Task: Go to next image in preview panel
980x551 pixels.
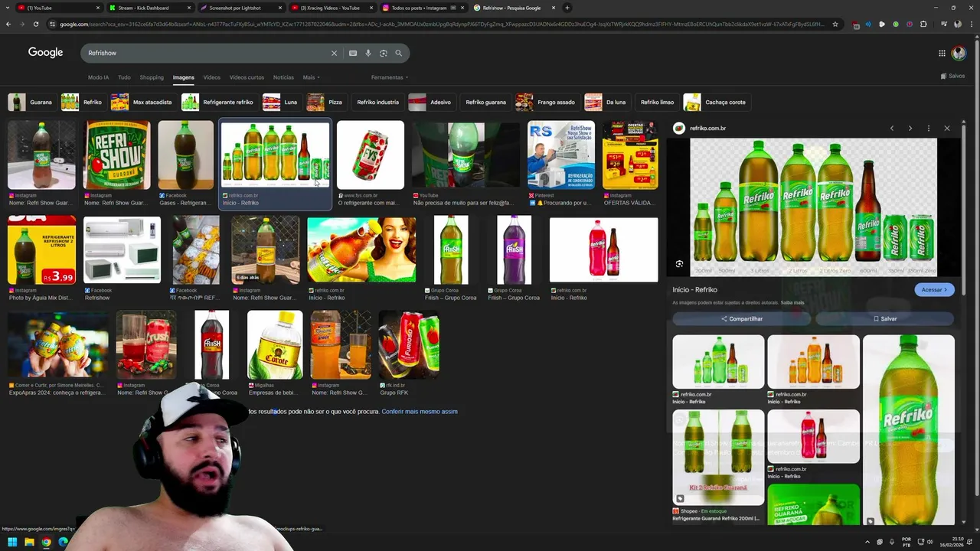Action: (910, 128)
